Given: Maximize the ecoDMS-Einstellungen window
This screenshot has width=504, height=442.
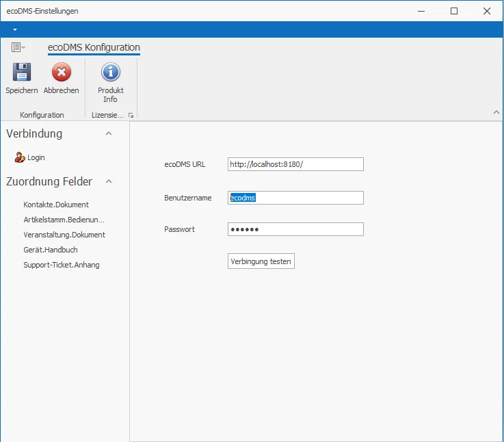Looking at the screenshot, I should [454, 11].
